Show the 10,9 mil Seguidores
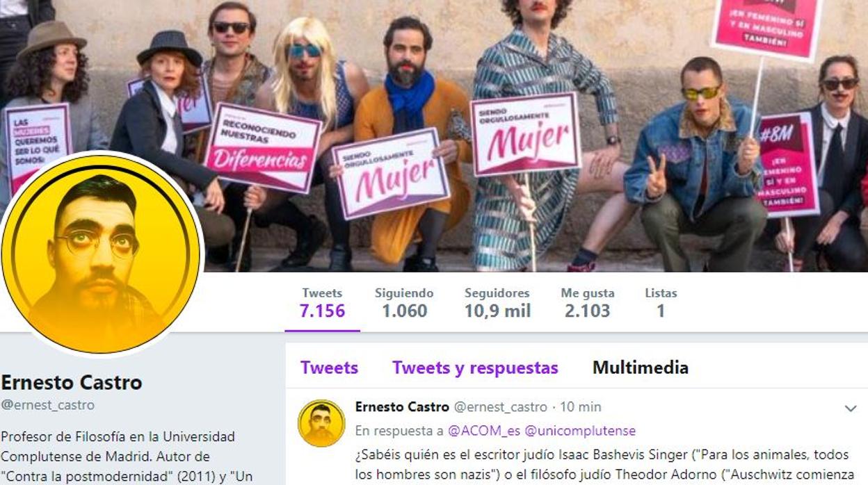Viewport: 868px width, 485px height. tap(497, 303)
